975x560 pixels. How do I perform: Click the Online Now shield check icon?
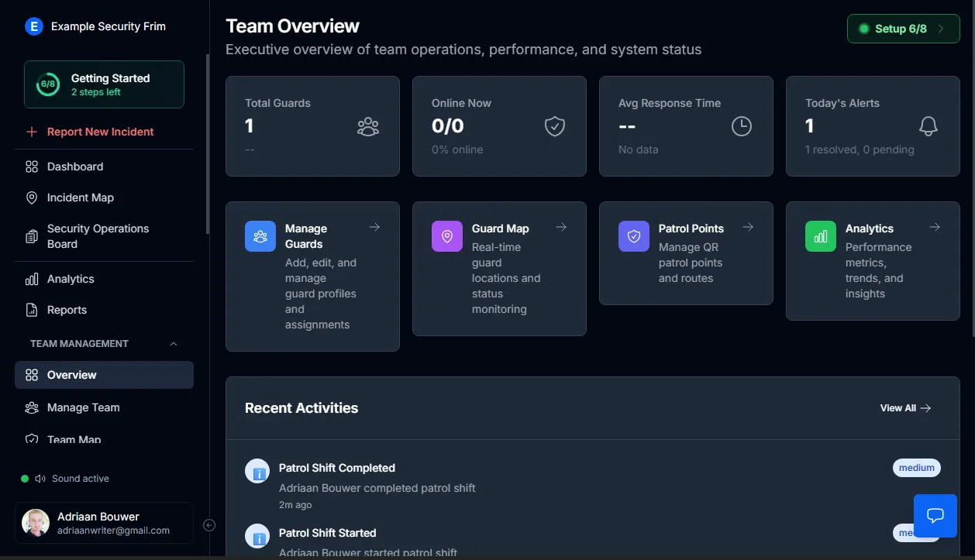click(554, 126)
